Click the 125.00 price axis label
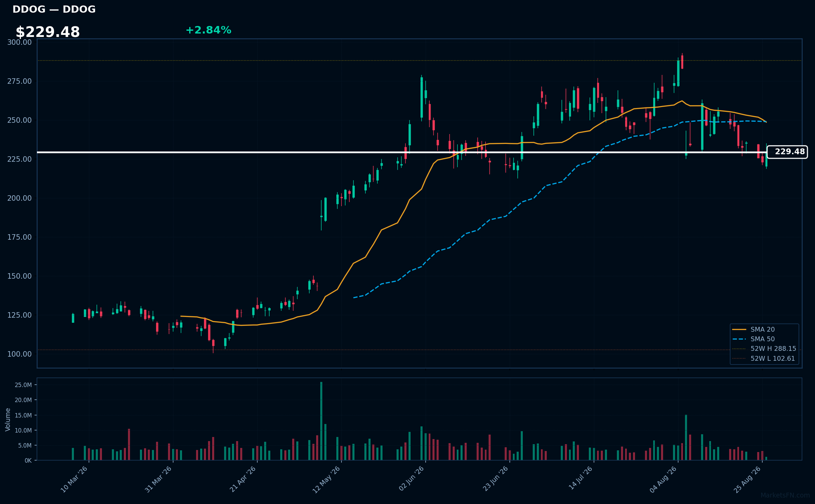 [x=20, y=315]
